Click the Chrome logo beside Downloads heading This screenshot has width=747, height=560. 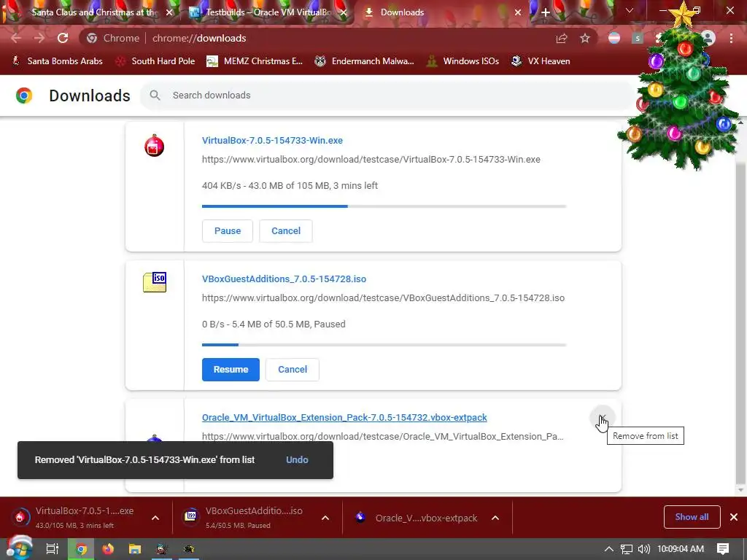pyautogui.click(x=24, y=96)
